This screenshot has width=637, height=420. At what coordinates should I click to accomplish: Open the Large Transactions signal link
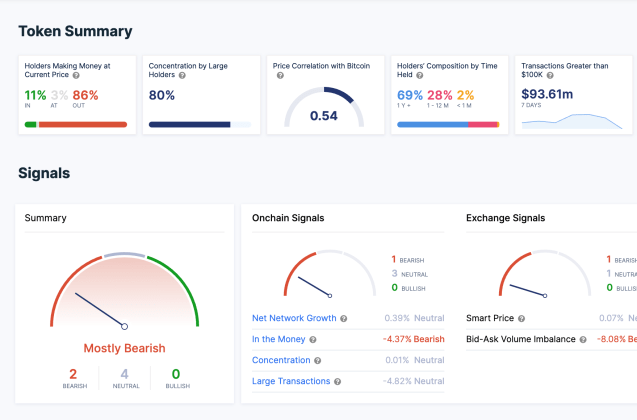click(290, 381)
